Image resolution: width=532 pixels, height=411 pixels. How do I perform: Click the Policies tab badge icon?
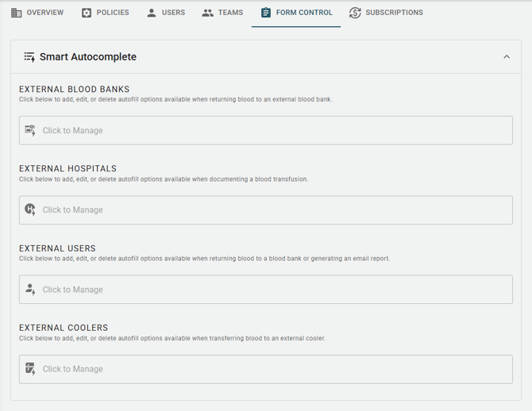coord(87,13)
